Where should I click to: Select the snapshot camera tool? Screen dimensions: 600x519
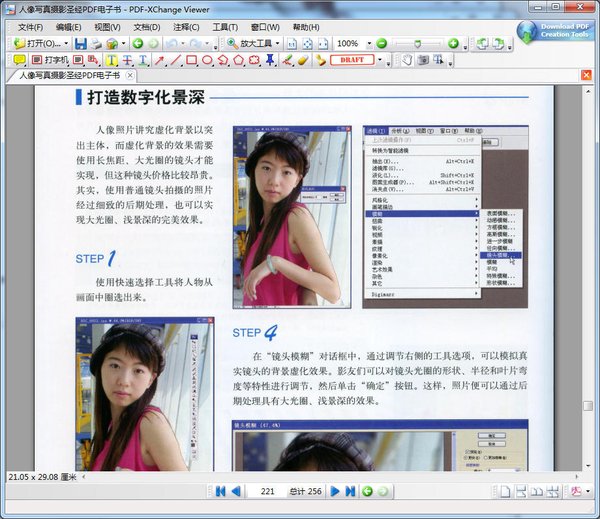click(x=423, y=60)
